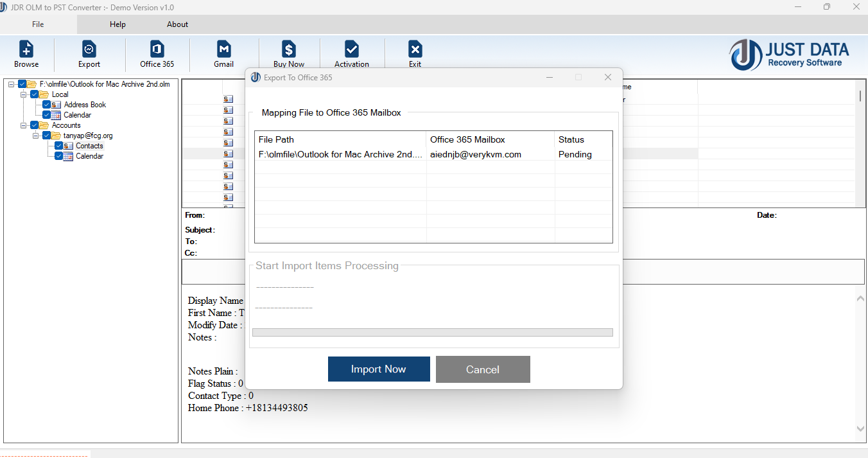868x458 pixels.
Task: Click the Contact Type : 0 line
Action: coord(220,396)
